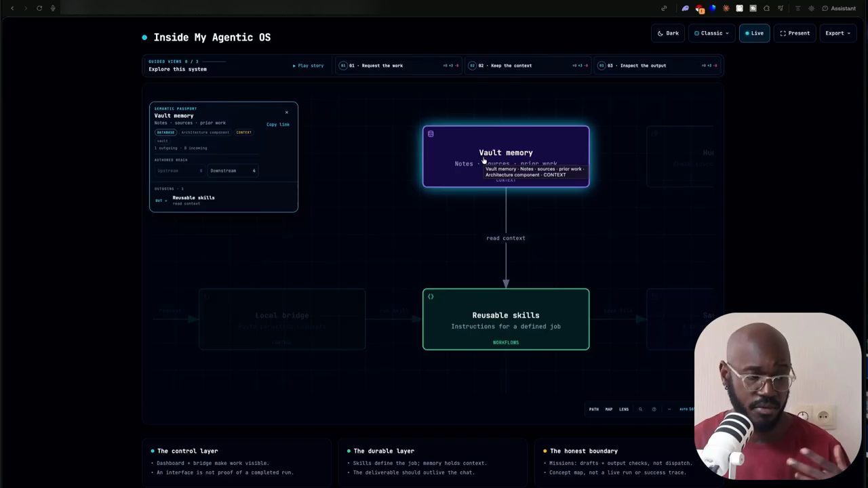
Task: Open the red starburst extension icon
Action: click(726, 8)
